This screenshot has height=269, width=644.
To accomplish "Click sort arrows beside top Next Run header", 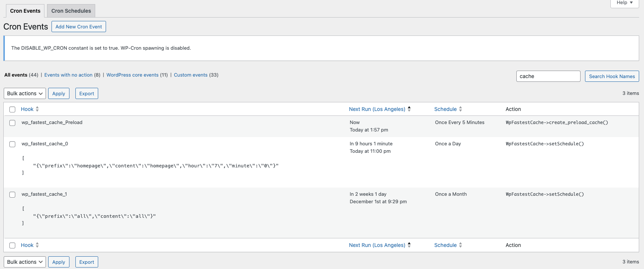I will [x=409, y=109].
